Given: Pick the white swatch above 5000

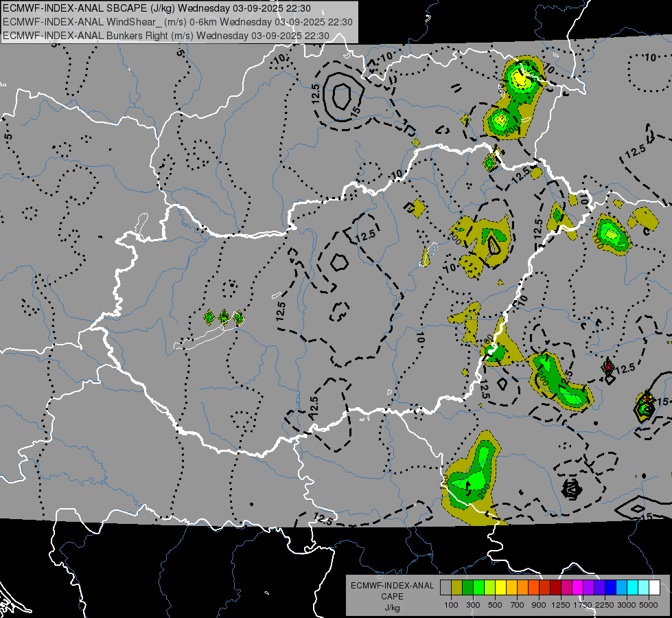Looking at the screenshot, I should [654, 588].
